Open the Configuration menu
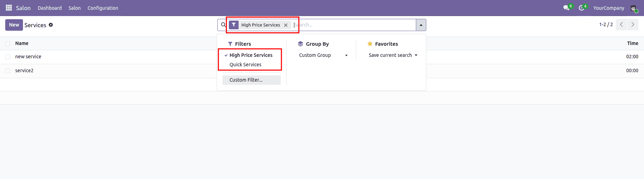The width and height of the screenshot is (644, 179). pyautogui.click(x=103, y=8)
